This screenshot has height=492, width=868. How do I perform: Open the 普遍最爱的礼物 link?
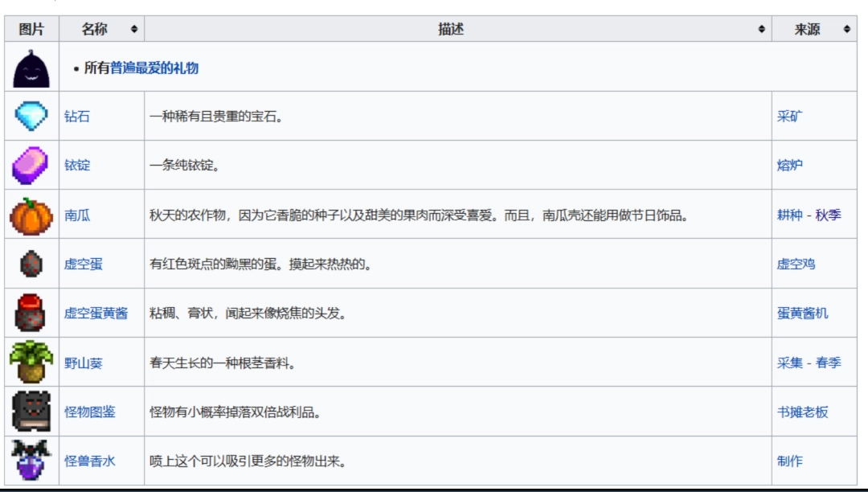[x=154, y=68]
